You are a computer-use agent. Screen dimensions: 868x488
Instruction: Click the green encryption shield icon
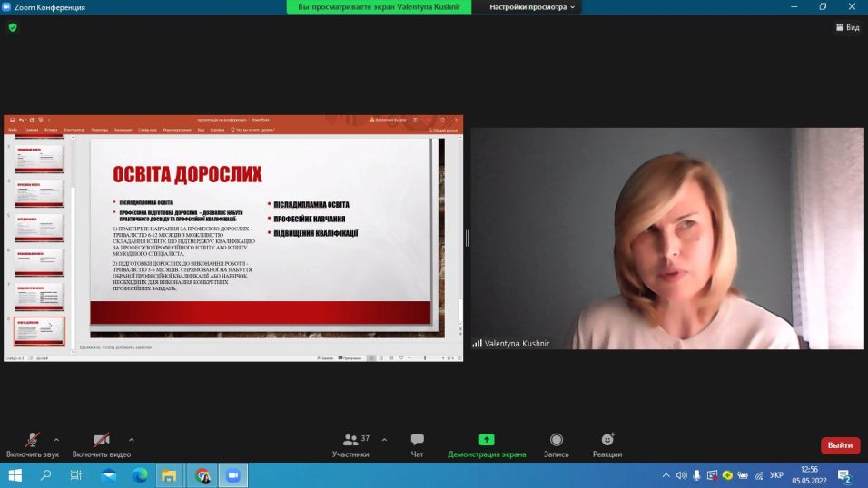[13, 27]
